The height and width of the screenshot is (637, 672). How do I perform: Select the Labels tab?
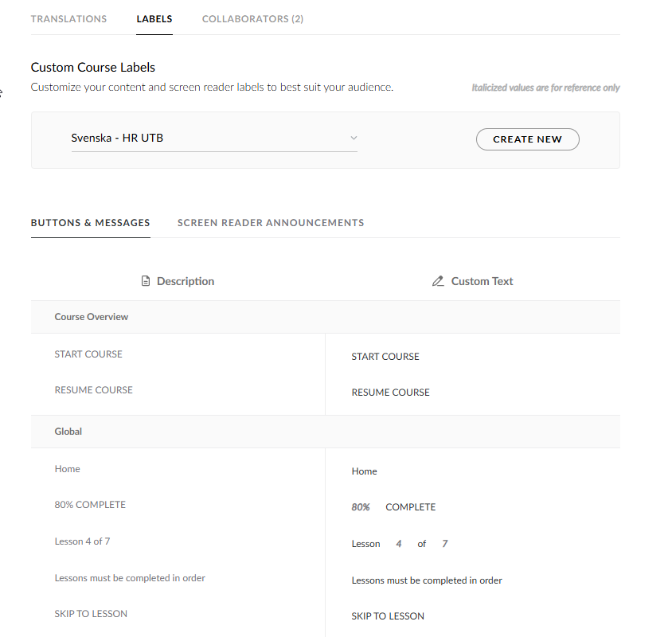[154, 19]
